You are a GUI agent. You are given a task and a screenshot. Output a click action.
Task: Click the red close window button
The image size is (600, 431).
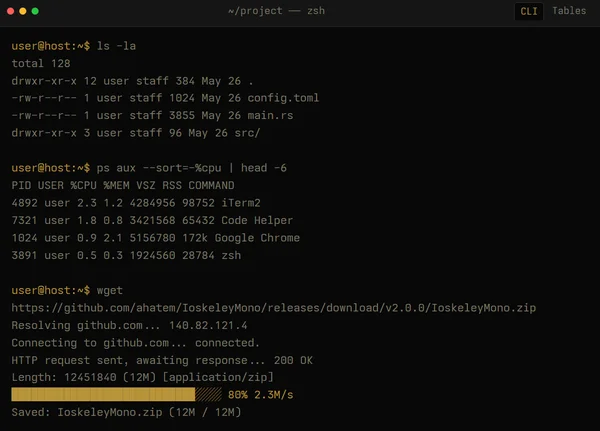[x=11, y=11]
